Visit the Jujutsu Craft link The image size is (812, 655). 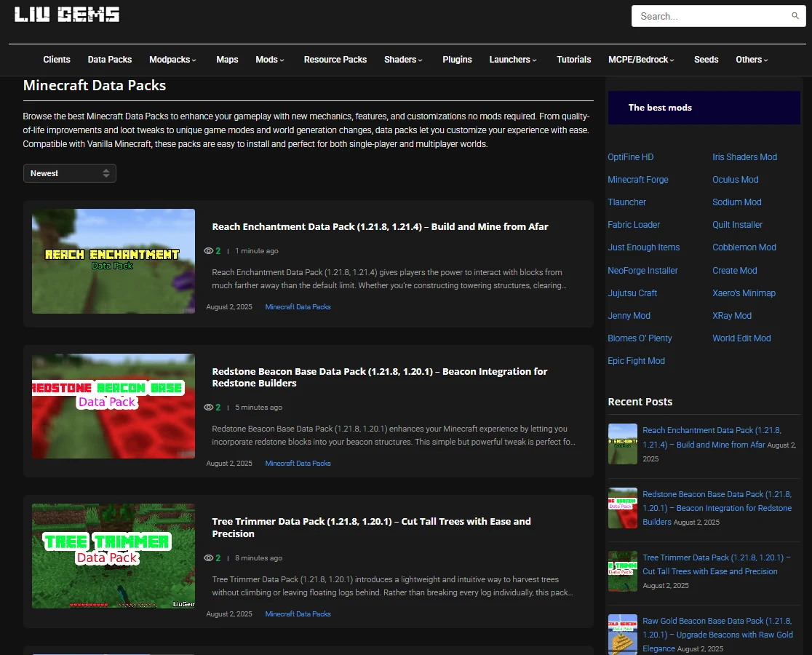632,293
